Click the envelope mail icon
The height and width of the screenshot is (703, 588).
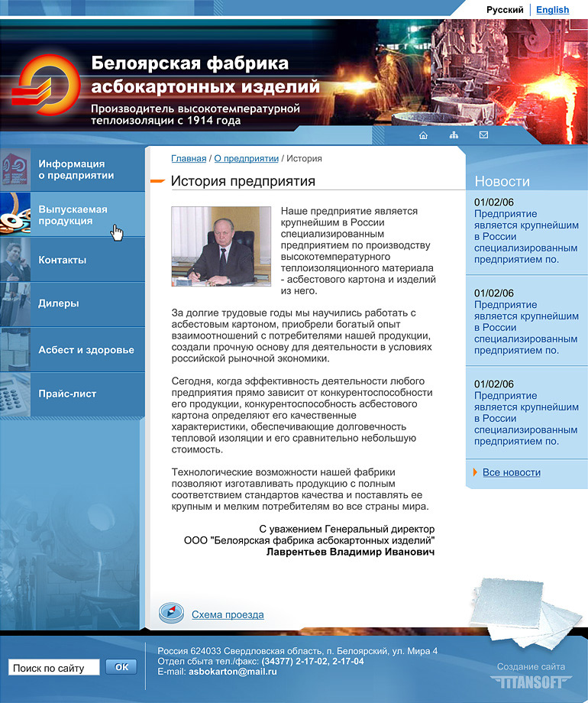click(483, 135)
